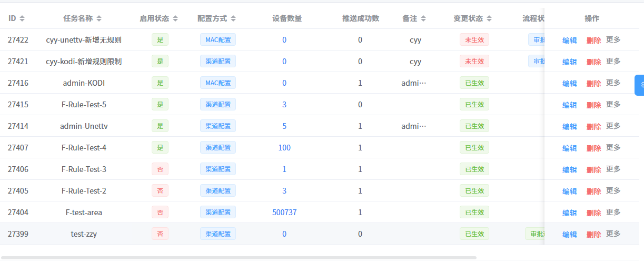644x263 pixels.
Task: Edit F-Rule-Test-4 task
Action: point(570,148)
